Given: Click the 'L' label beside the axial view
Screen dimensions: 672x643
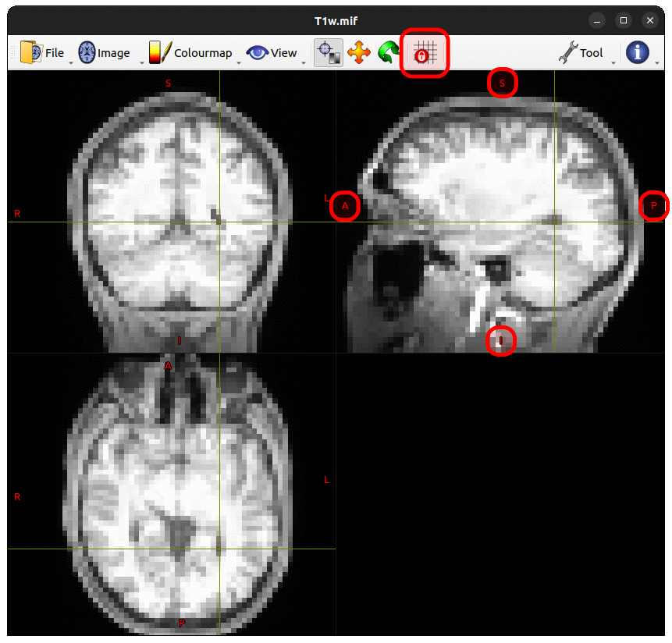Looking at the screenshot, I should 326,480.
